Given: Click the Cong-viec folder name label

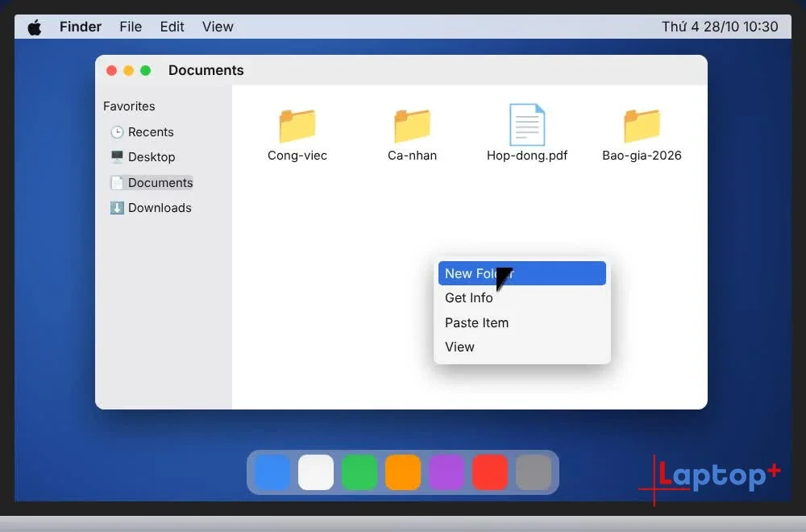Looking at the screenshot, I should [297, 156].
